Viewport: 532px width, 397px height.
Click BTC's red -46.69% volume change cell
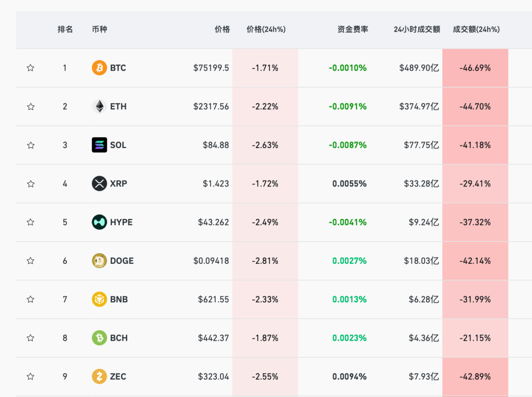point(475,68)
